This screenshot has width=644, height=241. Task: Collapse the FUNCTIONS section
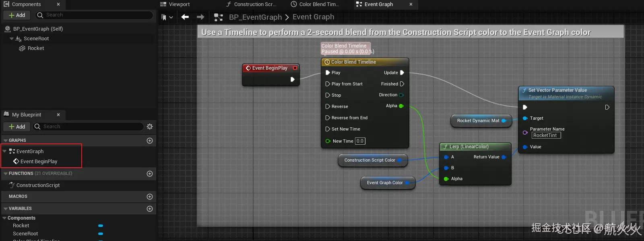6,174
